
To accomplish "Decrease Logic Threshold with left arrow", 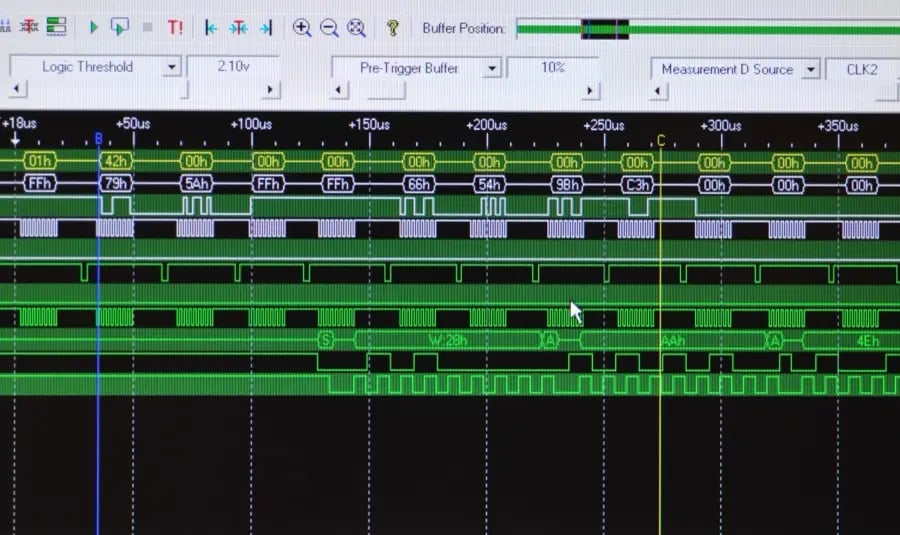I will (x=17, y=88).
